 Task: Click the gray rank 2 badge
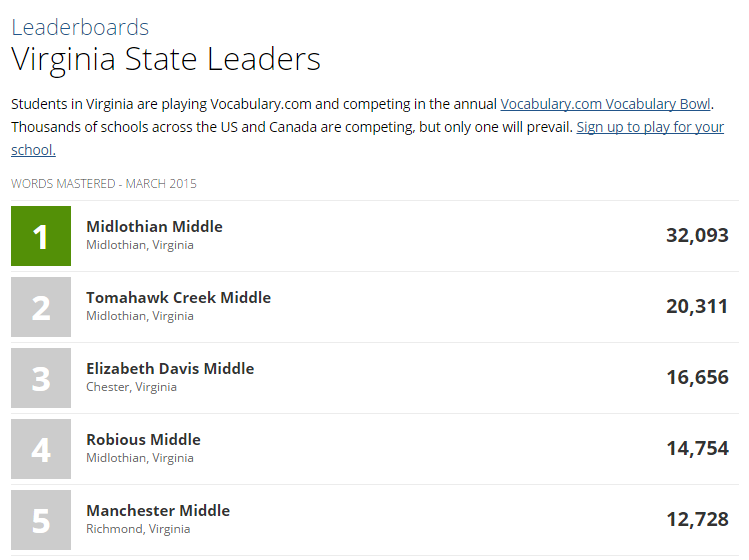(x=41, y=307)
